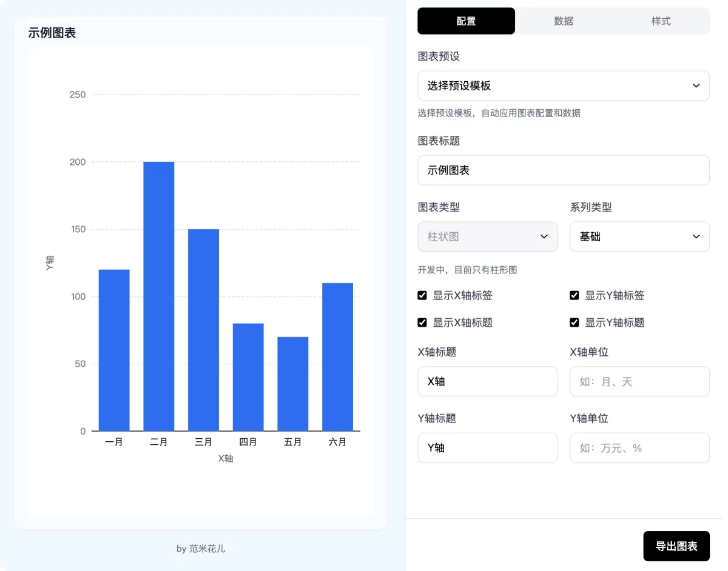Viewport: 728px width, 571px height.
Task: Expand the 系列类型 dropdown set to 基础
Action: pyautogui.click(x=639, y=236)
